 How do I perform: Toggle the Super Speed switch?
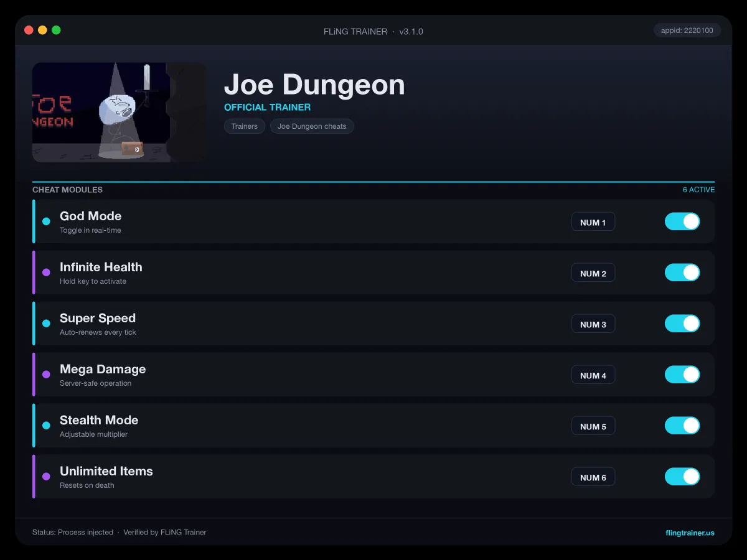tap(682, 324)
